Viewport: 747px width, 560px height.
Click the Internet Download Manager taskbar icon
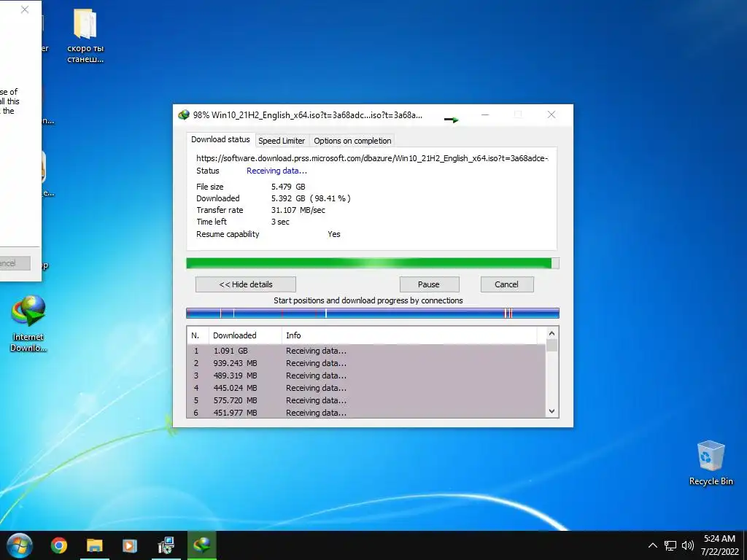[201, 545]
